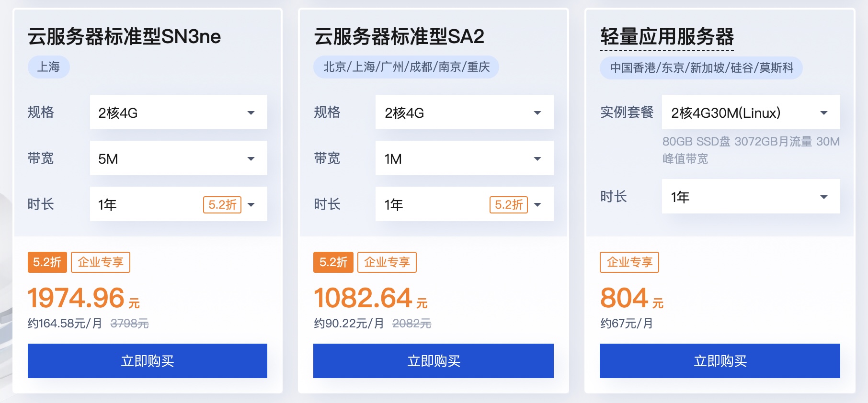Click the 中国香港/东京/新加坡 region tag
The image size is (868, 403).
(x=700, y=67)
